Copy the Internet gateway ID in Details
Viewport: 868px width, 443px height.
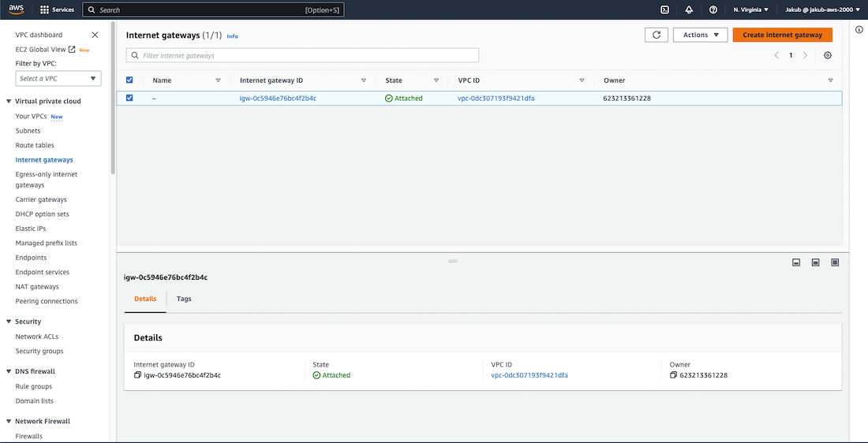click(137, 375)
